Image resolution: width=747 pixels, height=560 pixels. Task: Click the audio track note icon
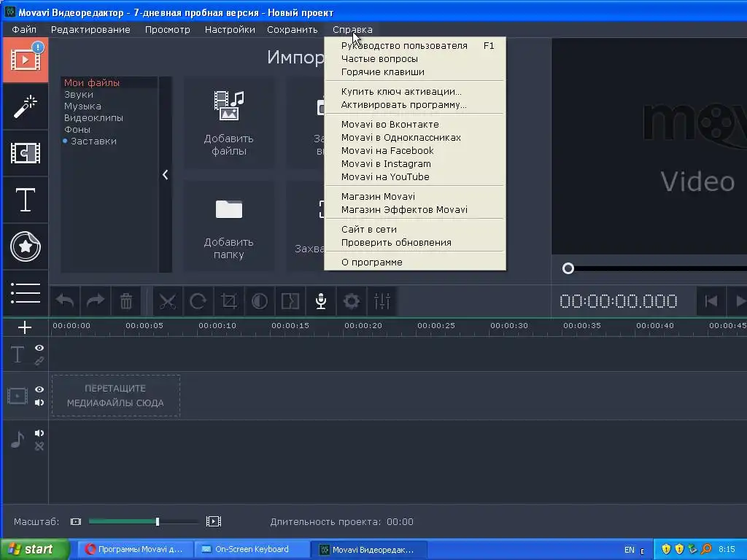click(x=18, y=439)
